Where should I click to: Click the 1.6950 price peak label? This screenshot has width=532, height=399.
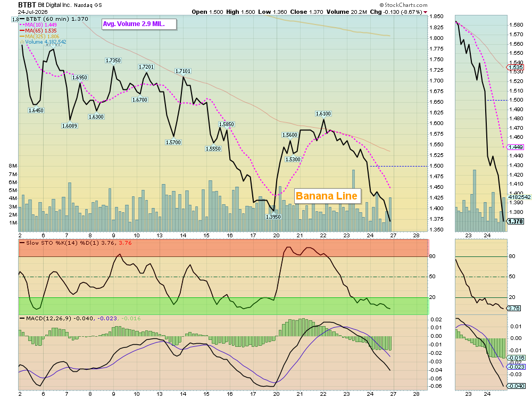[x=80, y=77]
